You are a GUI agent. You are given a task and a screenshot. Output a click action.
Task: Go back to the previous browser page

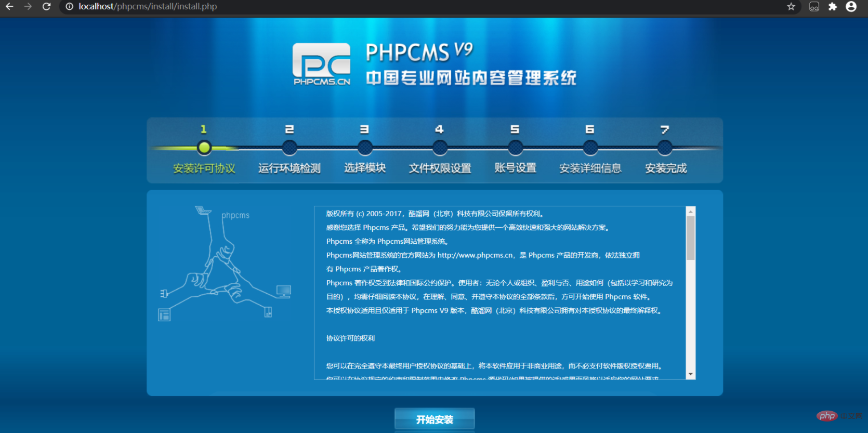(9, 7)
